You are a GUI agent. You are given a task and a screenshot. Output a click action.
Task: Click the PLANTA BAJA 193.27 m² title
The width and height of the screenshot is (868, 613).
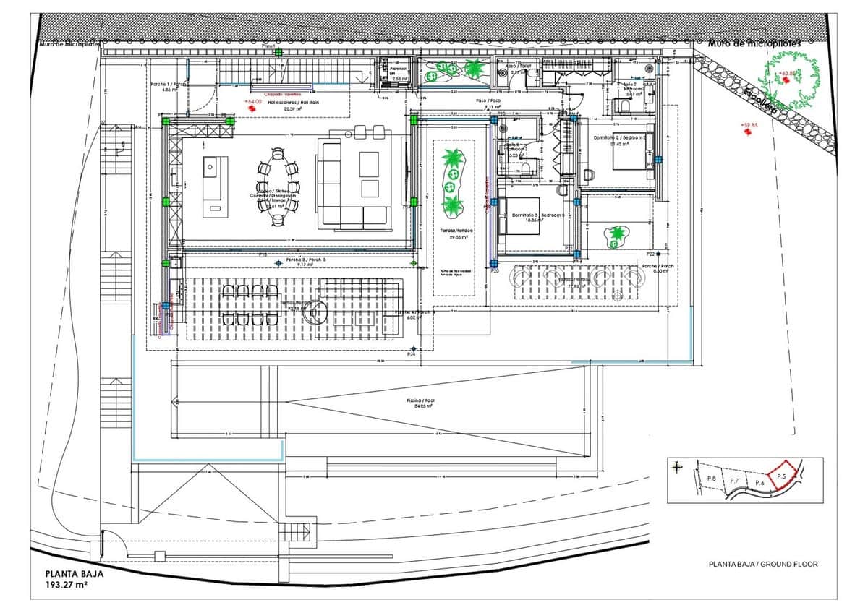click(76, 579)
